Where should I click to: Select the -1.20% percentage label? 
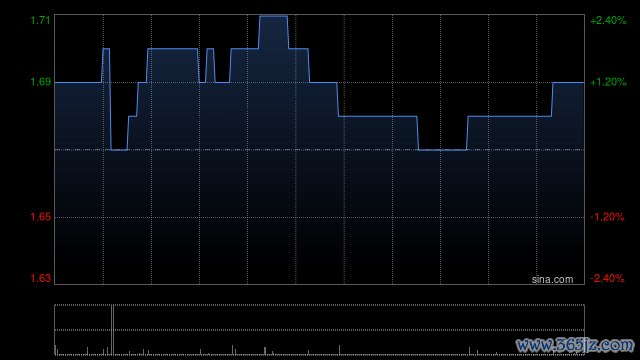(607, 217)
